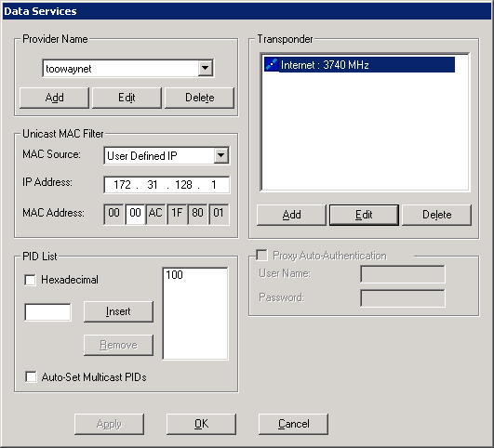Focus the PID entry text field

[47, 312]
